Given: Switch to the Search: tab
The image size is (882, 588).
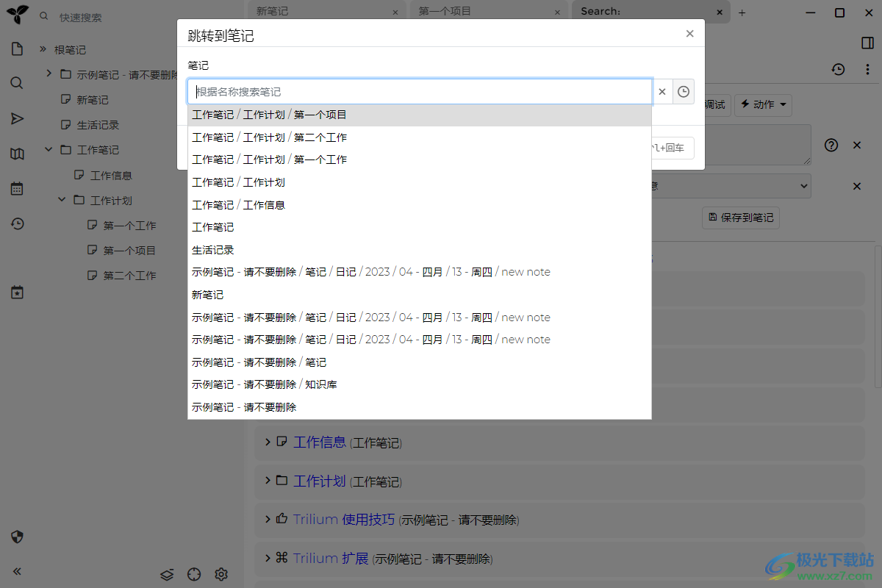Looking at the screenshot, I should click(x=651, y=12).
